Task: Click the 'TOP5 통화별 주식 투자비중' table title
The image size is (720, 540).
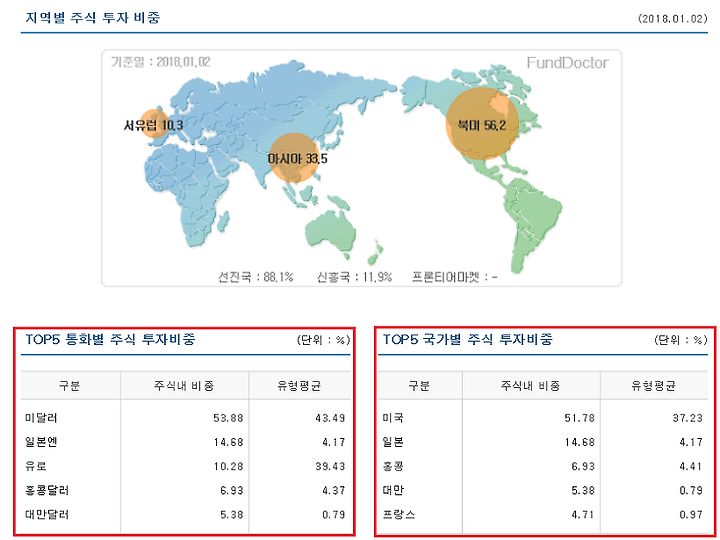Action: pos(110,339)
